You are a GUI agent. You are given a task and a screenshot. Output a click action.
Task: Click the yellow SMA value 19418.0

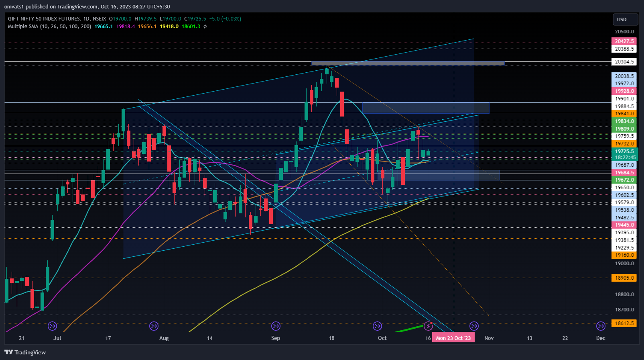[x=169, y=27]
